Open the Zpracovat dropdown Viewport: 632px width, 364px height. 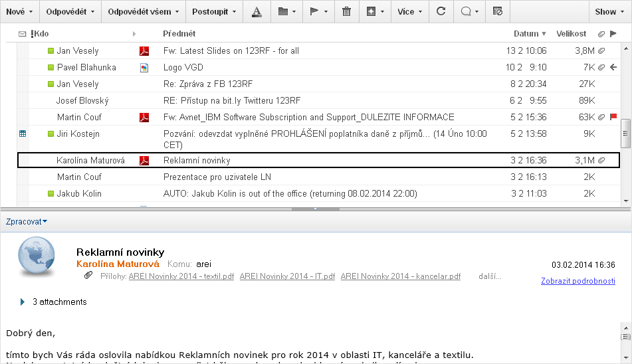tap(27, 221)
